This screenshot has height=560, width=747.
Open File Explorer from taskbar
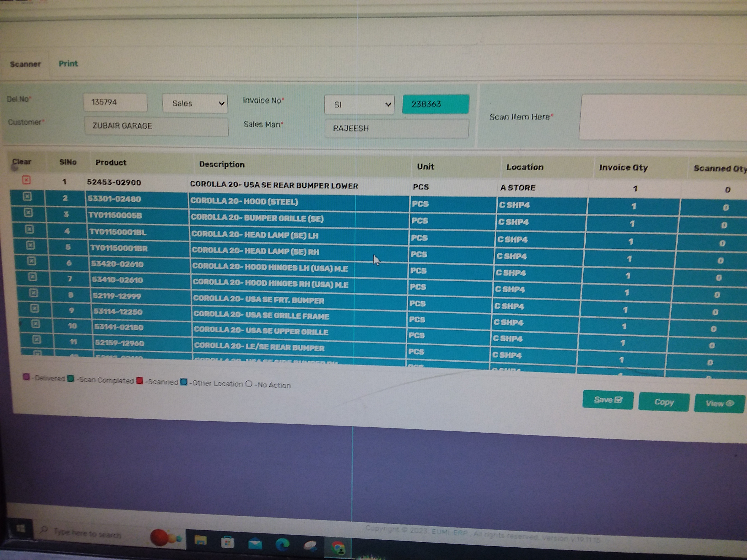(x=200, y=540)
